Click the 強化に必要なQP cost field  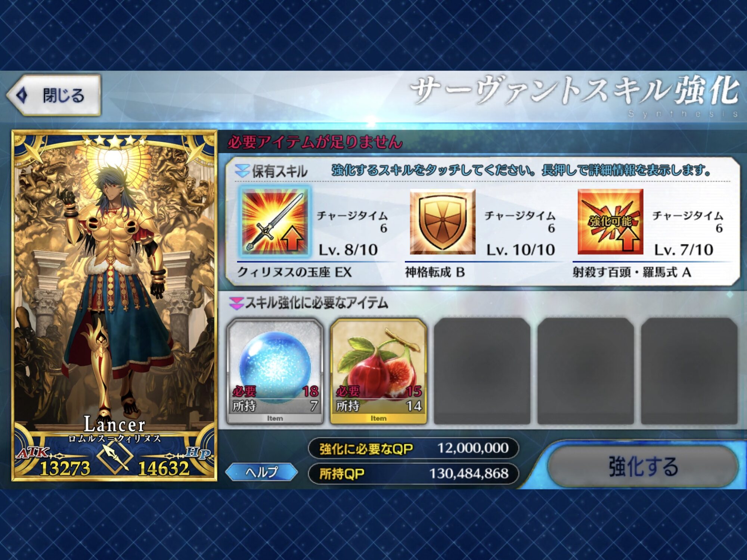pyautogui.click(x=413, y=448)
